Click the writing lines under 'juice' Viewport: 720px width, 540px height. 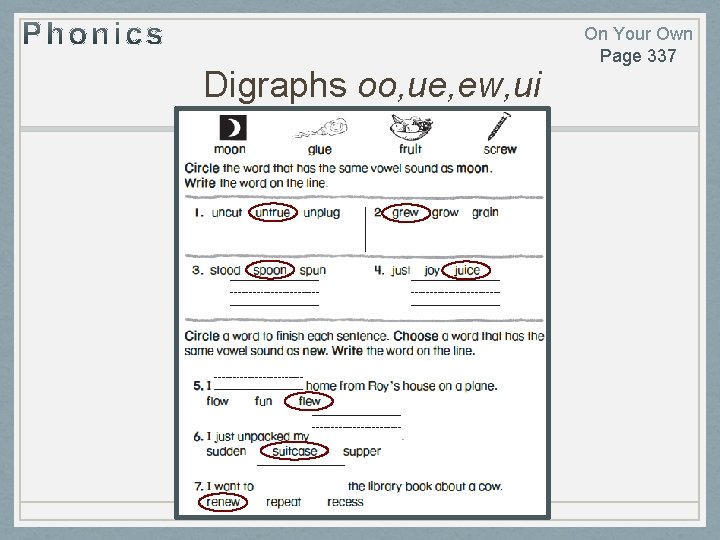click(x=455, y=292)
